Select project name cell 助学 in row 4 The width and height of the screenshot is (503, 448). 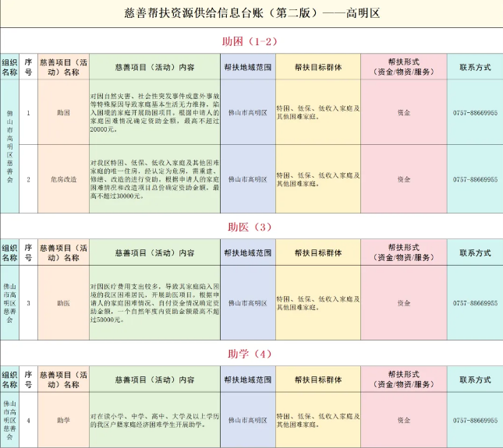pos(63,420)
